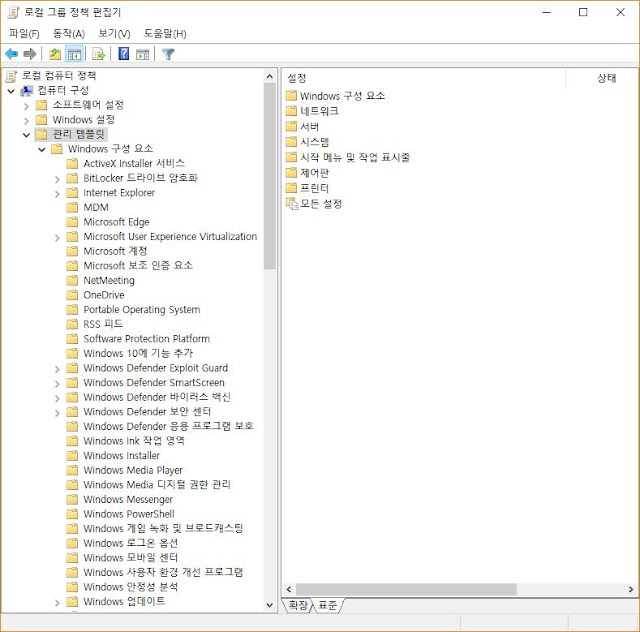
Task: Click the tree pane scroll down arrow
Action: pos(269,605)
